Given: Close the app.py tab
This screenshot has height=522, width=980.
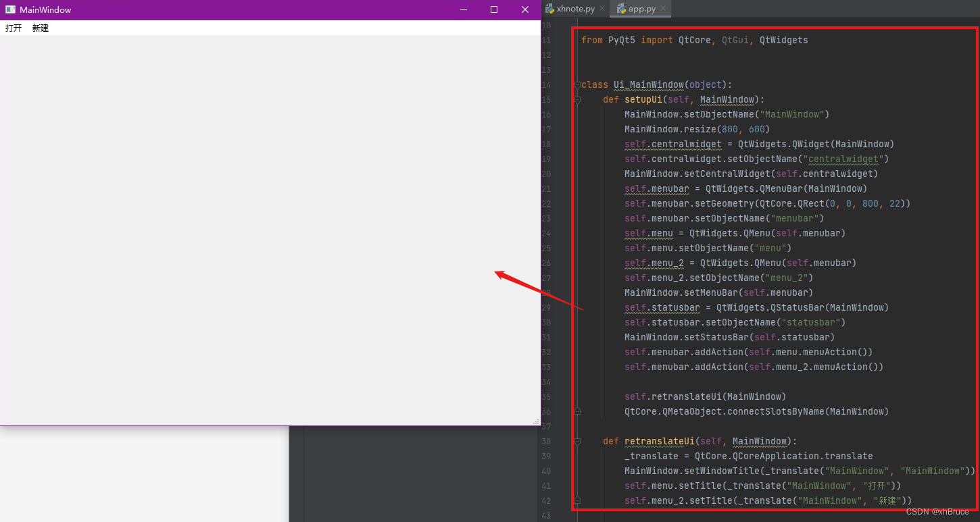Looking at the screenshot, I should click(x=663, y=9).
